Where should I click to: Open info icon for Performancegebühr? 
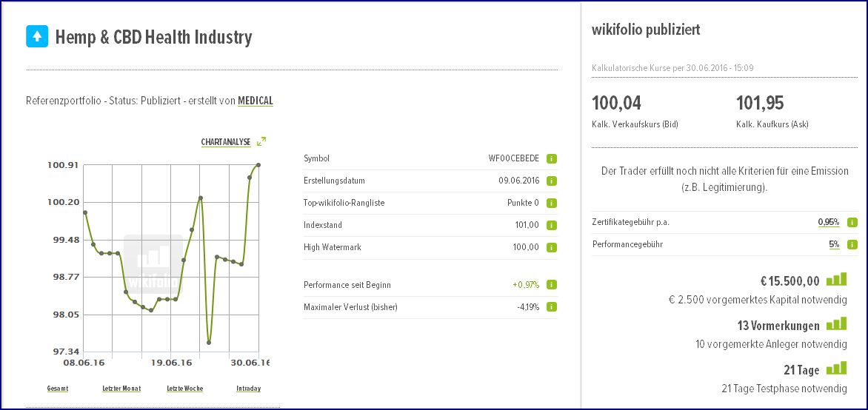(852, 244)
